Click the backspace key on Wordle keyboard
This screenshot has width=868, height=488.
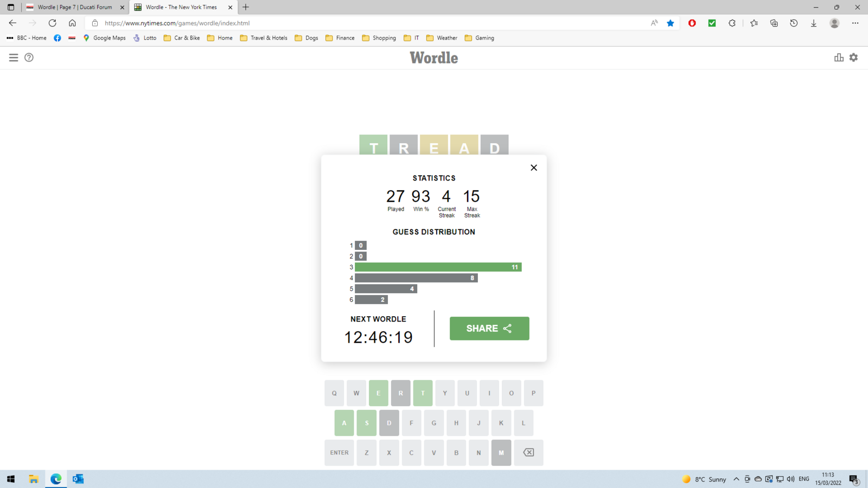coord(528,453)
